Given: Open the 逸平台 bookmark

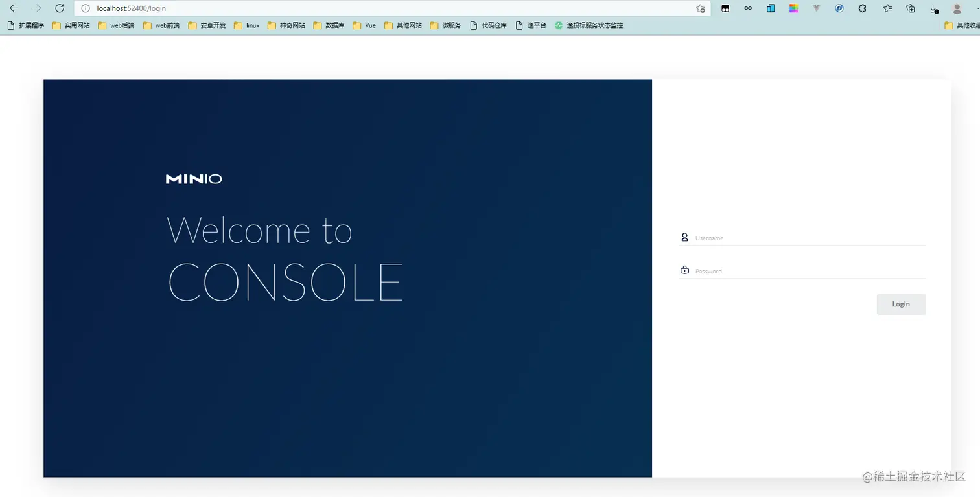Looking at the screenshot, I should coord(531,25).
